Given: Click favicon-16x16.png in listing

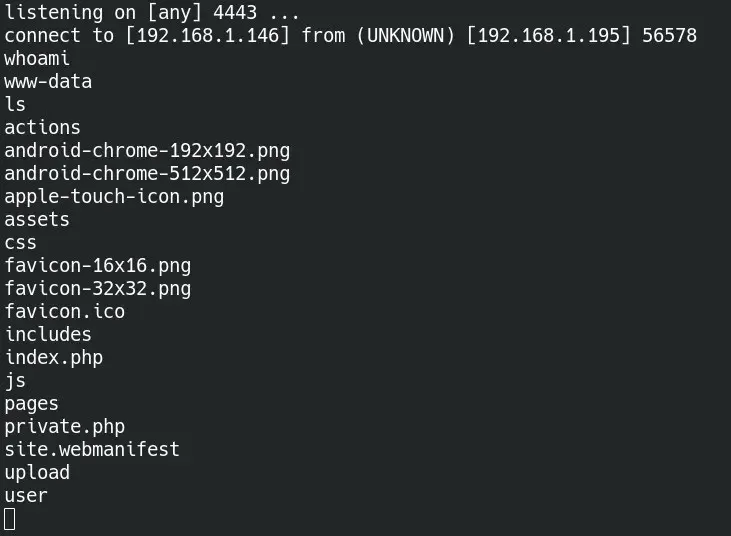Looking at the screenshot, I should (x=98, y=266).
